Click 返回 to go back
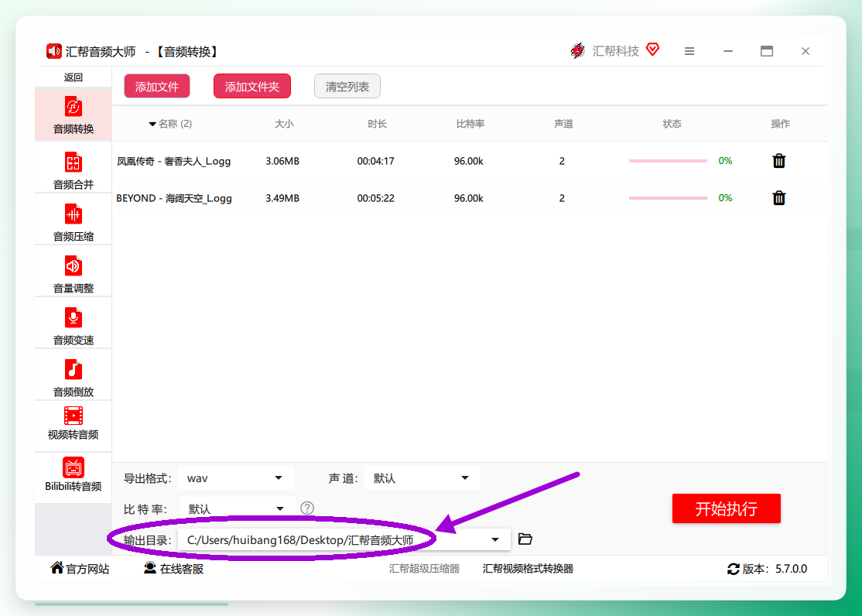The image size is (862, 616). click(73, 77)
